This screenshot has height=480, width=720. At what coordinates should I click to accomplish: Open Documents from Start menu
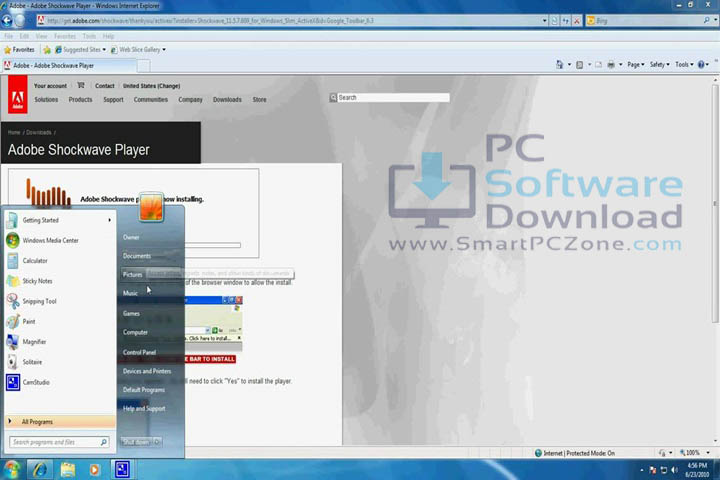click(137, 256)
